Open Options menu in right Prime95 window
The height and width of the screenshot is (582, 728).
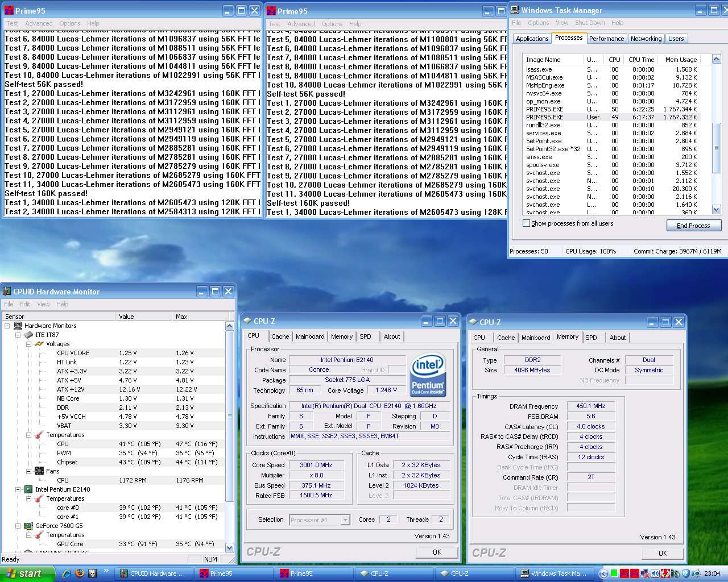click(332, 24)
